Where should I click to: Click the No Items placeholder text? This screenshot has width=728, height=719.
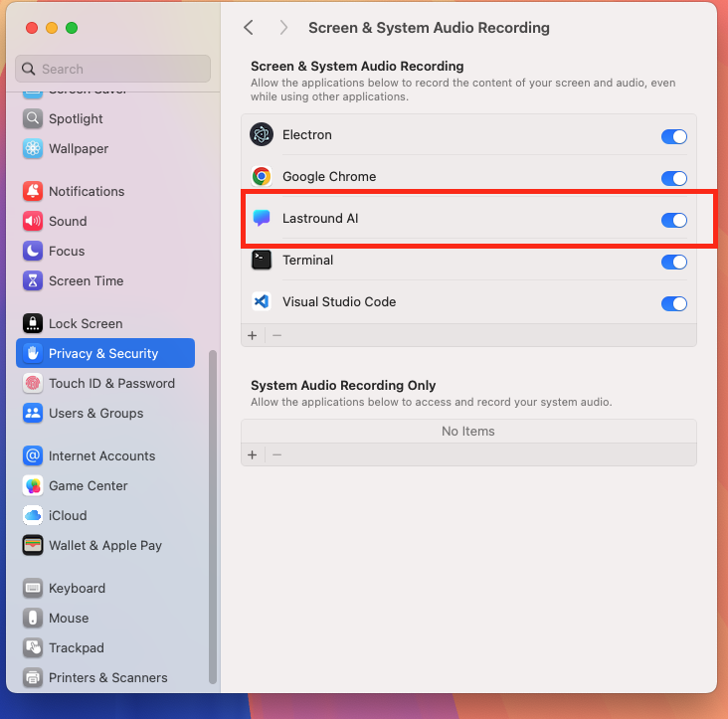468,432
